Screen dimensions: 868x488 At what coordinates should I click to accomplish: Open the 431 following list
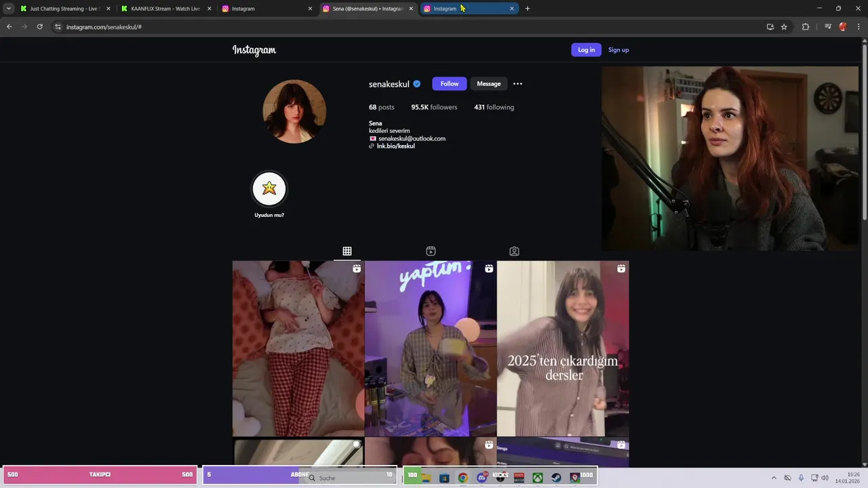pos(494,107)
